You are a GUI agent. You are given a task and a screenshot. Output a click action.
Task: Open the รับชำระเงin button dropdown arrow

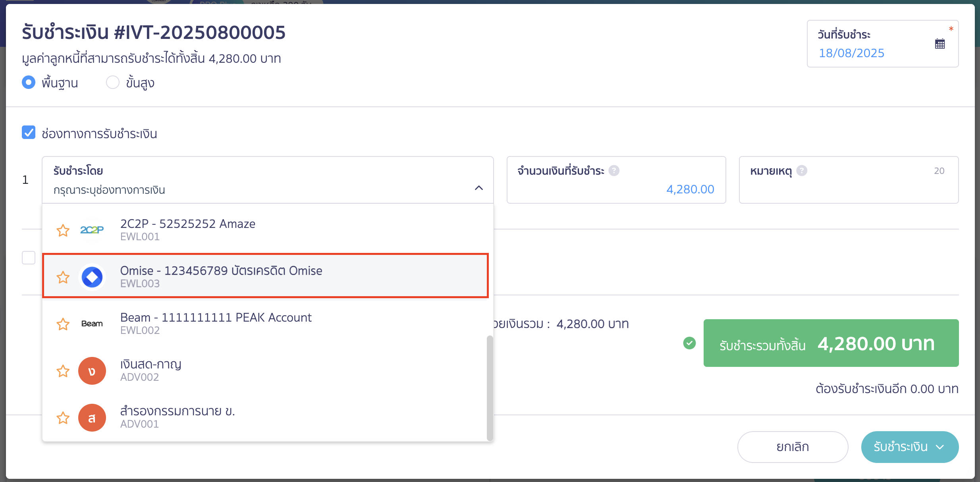939,447
